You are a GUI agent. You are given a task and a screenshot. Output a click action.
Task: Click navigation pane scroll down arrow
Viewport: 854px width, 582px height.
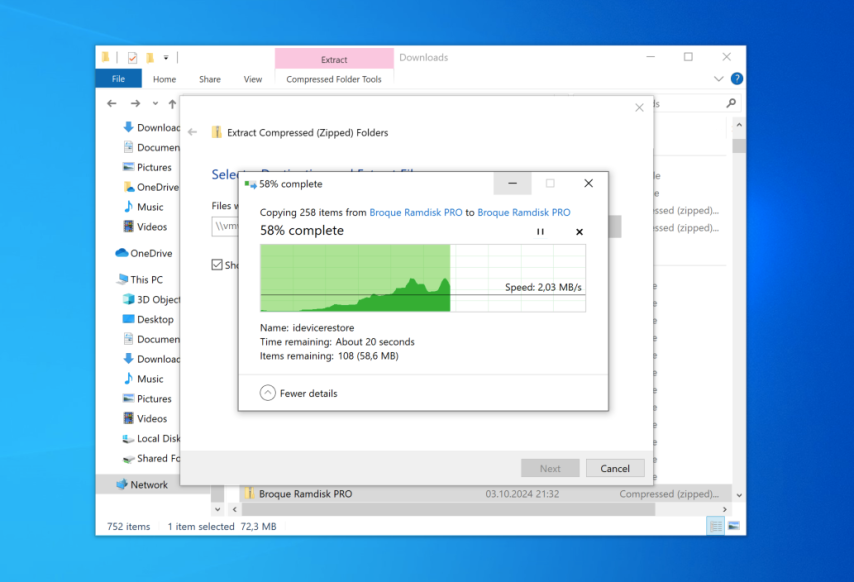(x=217, y=510)
